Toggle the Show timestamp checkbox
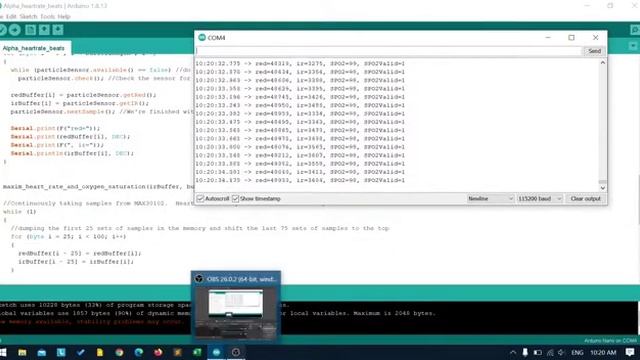 [236, 199]
